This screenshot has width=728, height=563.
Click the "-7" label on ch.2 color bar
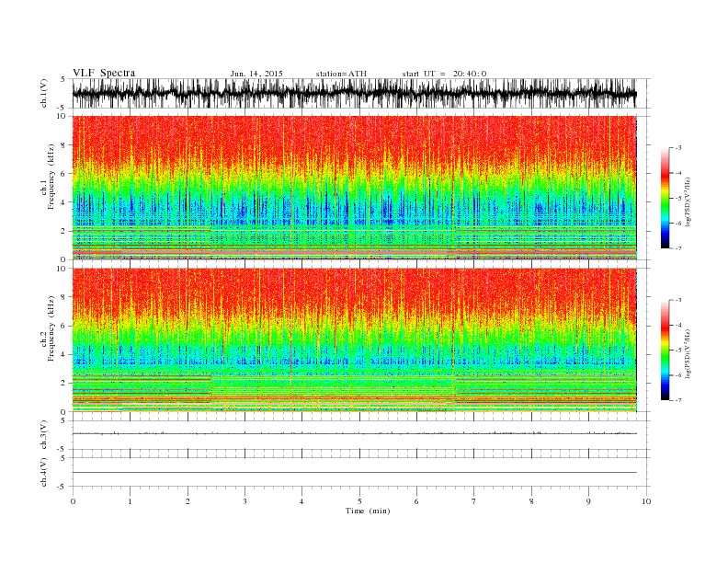tap(678, 400)
